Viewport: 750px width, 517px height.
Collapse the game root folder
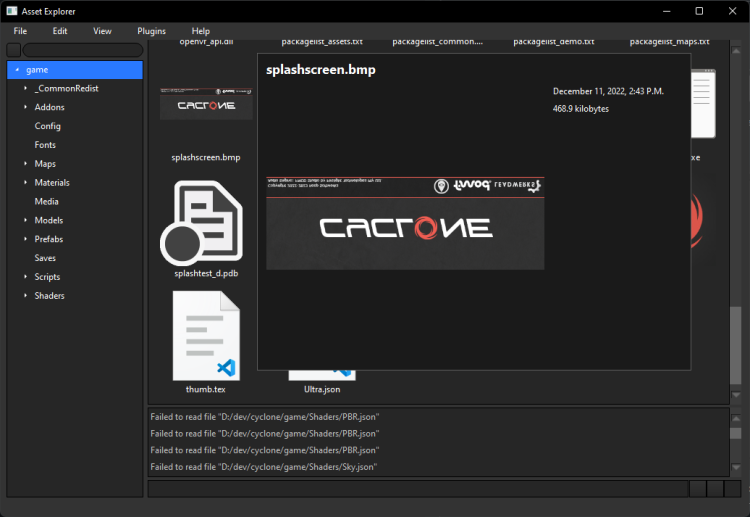16,70
